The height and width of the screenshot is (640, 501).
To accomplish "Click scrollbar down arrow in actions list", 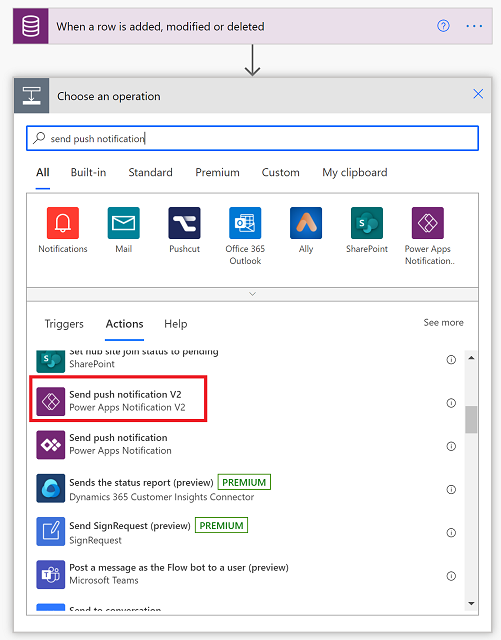I will pyautogui.click(x=471, y=603).
